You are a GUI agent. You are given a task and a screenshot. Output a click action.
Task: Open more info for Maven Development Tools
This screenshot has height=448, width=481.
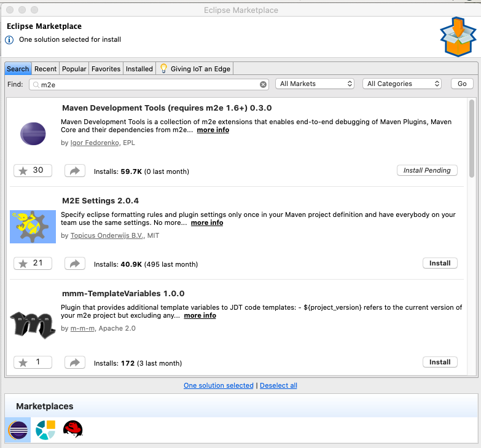coord(213,130)
